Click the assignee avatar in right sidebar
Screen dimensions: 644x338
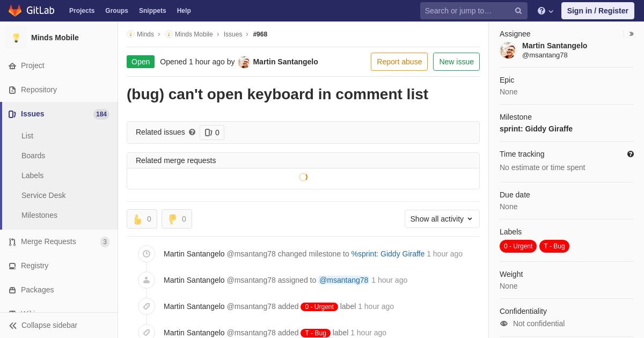[508, 50]
